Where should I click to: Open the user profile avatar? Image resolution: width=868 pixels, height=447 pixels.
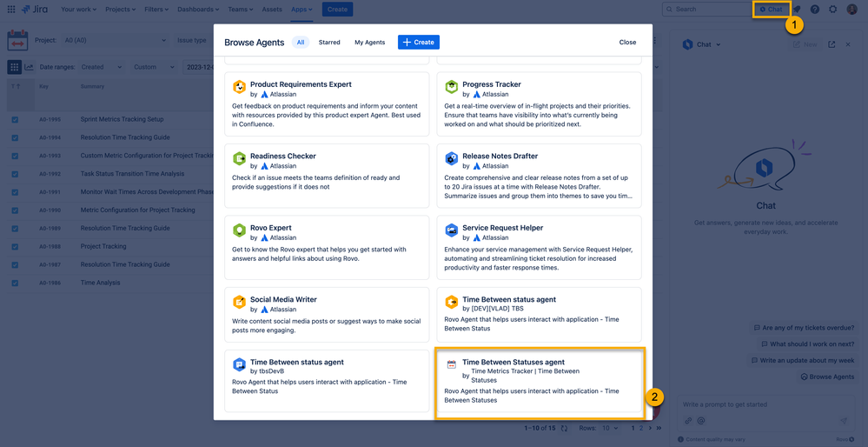point(852,10)
